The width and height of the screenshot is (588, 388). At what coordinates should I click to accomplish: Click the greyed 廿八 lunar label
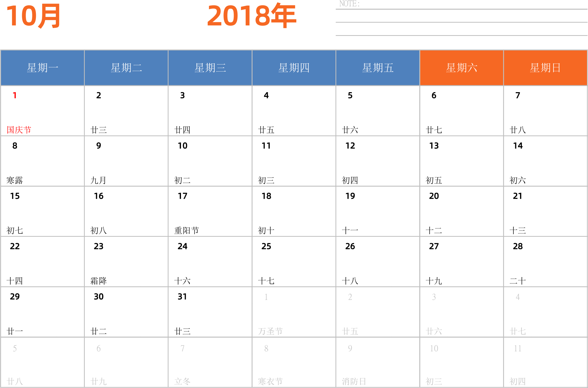pyautogui.click(x=15, y=381)
